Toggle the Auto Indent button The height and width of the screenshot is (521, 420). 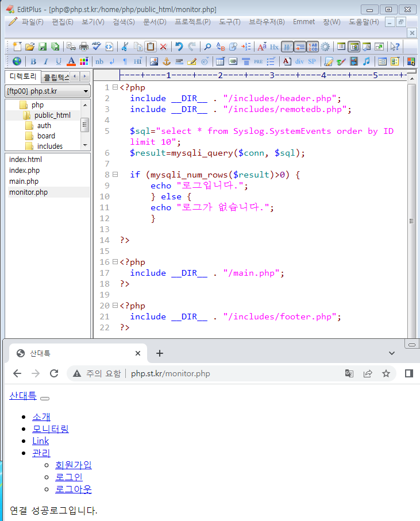300,47
